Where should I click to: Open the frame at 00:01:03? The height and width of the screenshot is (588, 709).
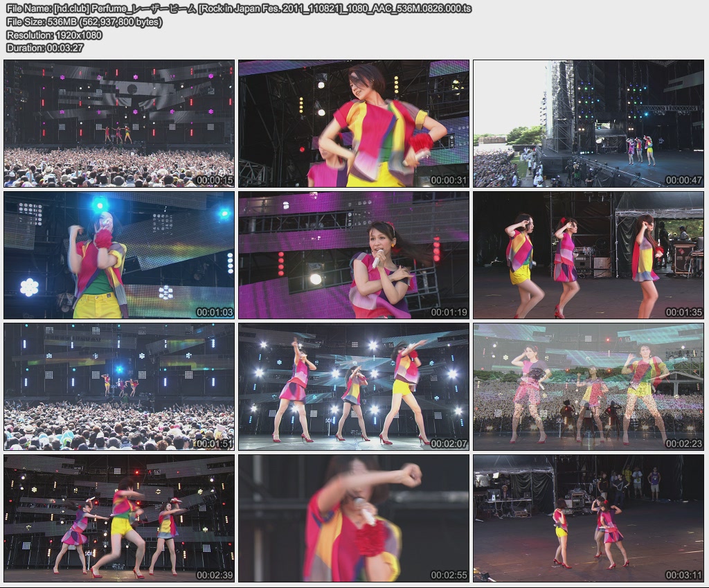(x=119, y=255)
